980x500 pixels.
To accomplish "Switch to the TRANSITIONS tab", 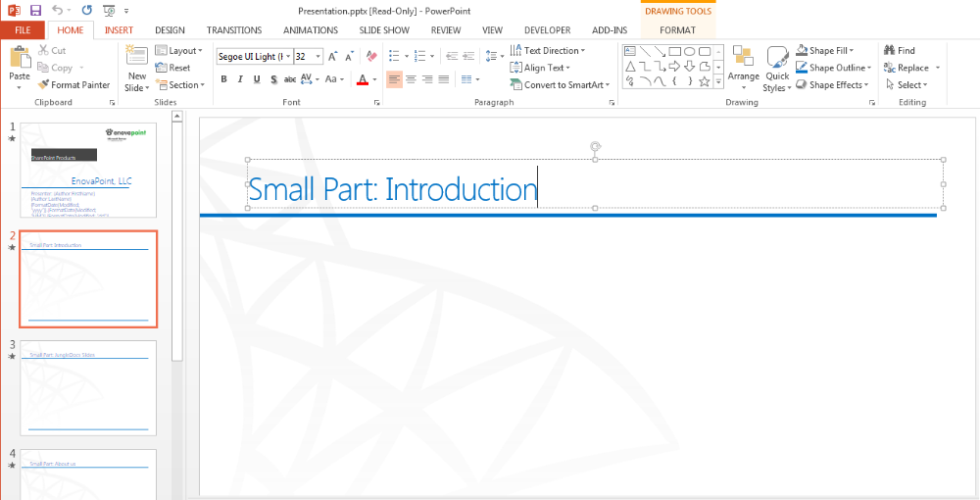I will tap(234, 30).
